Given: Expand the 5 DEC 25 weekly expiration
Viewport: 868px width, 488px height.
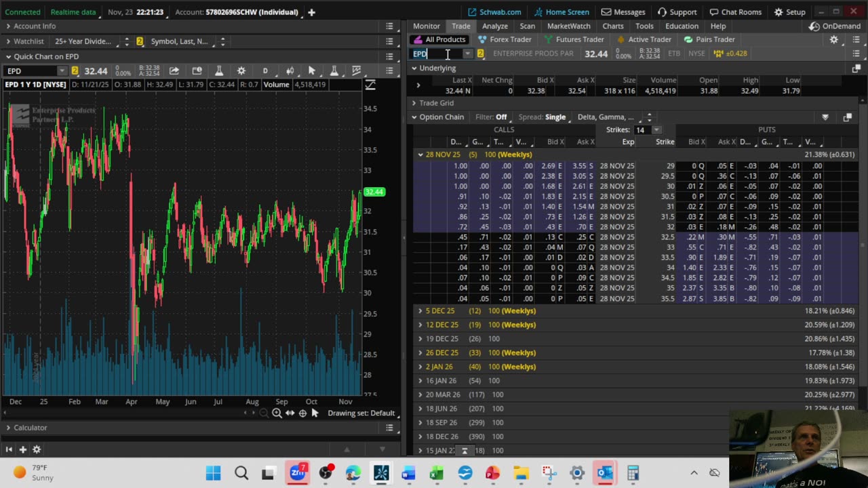Looking at the screenshot, I should pyautogui.click(x=420, y=311).
